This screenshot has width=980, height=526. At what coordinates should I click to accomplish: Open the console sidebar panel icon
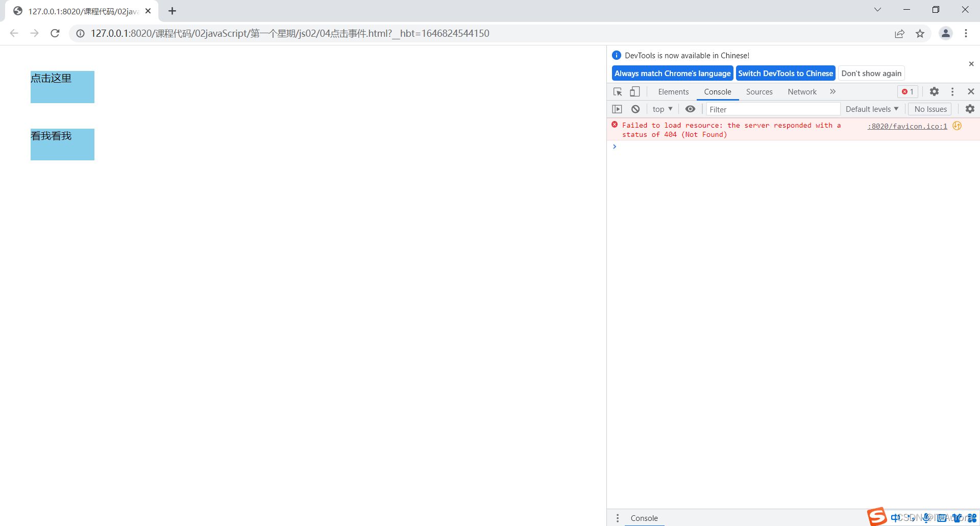coord(617,109)
